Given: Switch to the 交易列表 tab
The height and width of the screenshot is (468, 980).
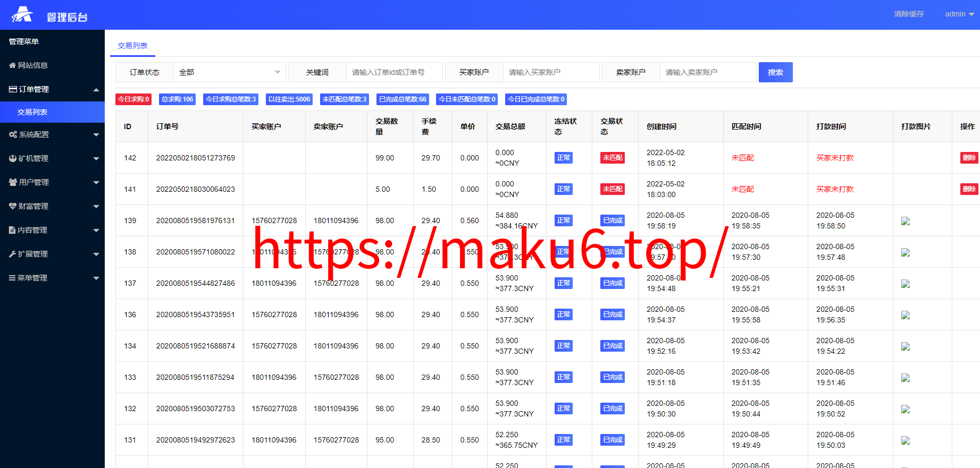Looking at the screenshot, I should click(132, 46).
